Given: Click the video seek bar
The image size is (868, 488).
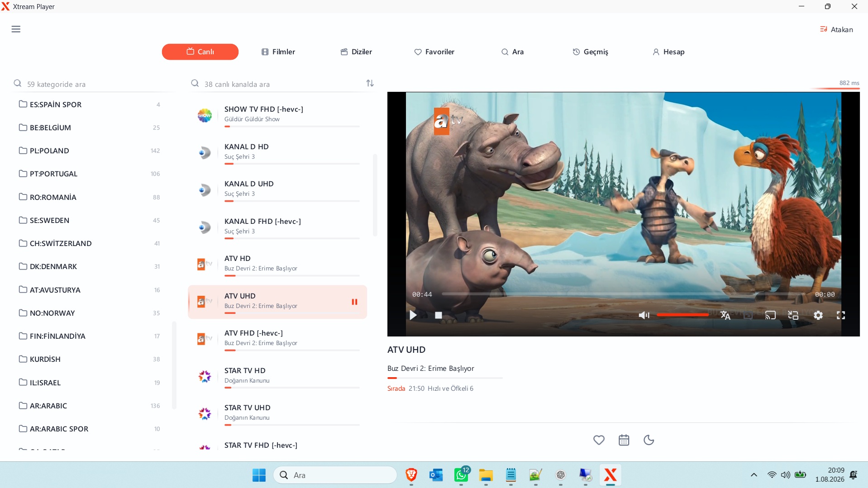Looking at the screenshot, I should (x=623, y=294).
